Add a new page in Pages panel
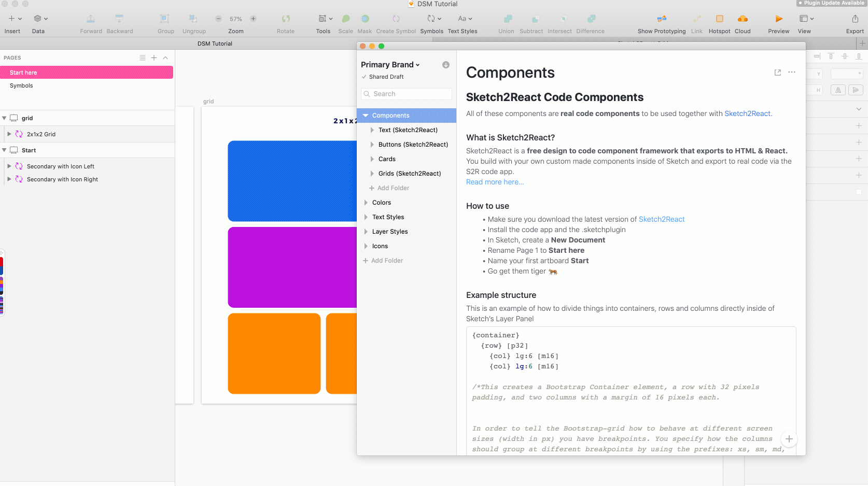The image size is (868, 486). click(x=154, y=58)
